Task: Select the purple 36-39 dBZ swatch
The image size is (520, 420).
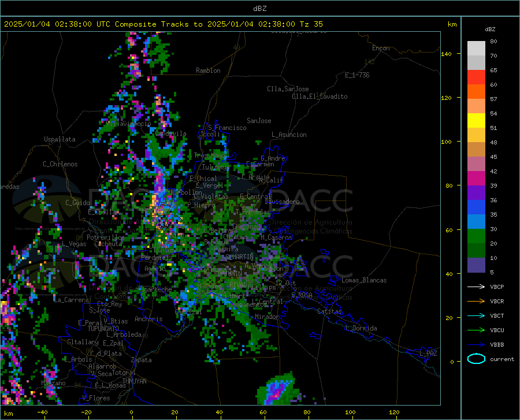Action: click(x=476, y=193)
